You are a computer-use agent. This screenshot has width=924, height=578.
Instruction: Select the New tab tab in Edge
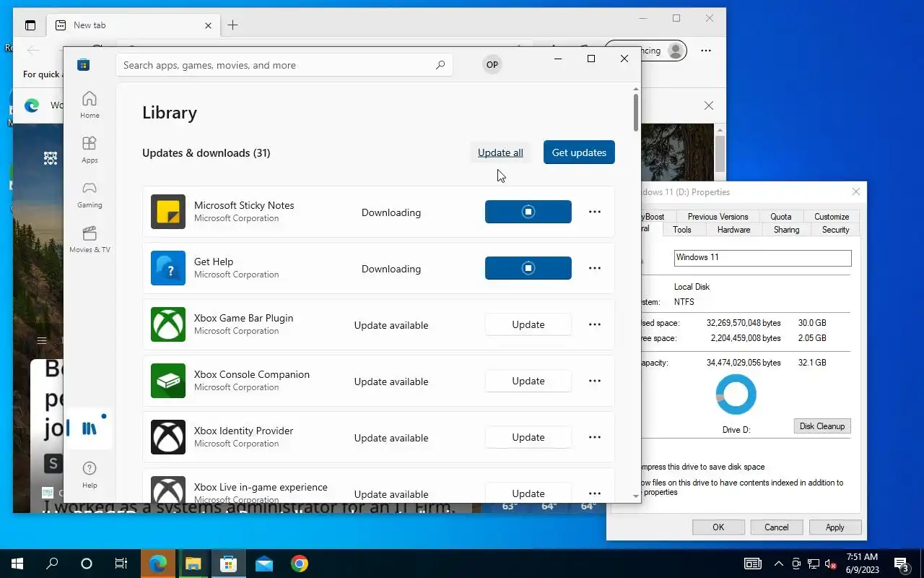pos(134,25)
